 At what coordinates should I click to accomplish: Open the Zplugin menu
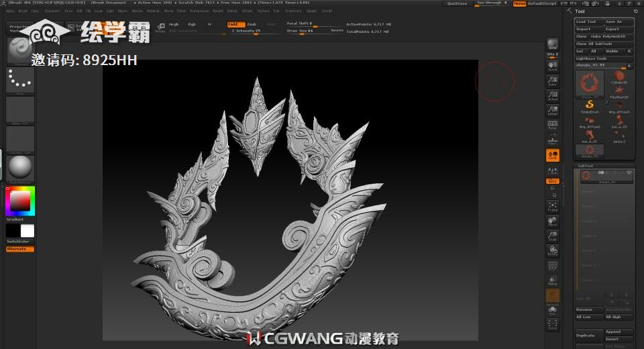click(312, 11)
